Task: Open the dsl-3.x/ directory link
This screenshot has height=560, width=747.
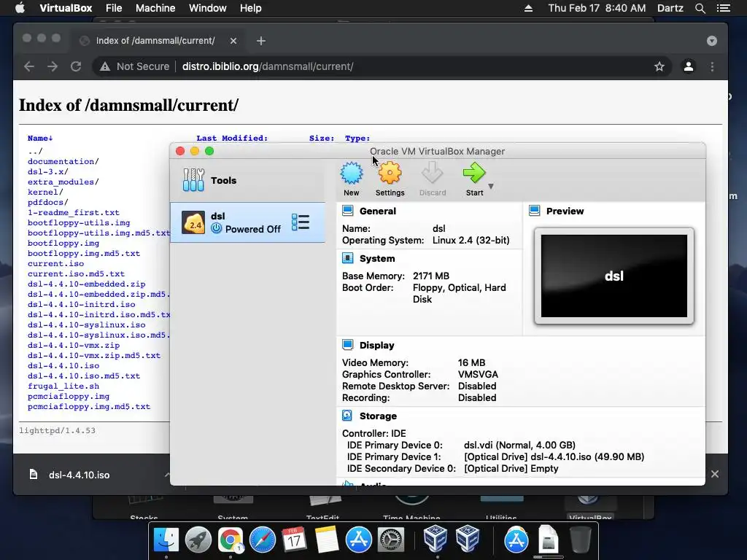Action: (48, 171)
